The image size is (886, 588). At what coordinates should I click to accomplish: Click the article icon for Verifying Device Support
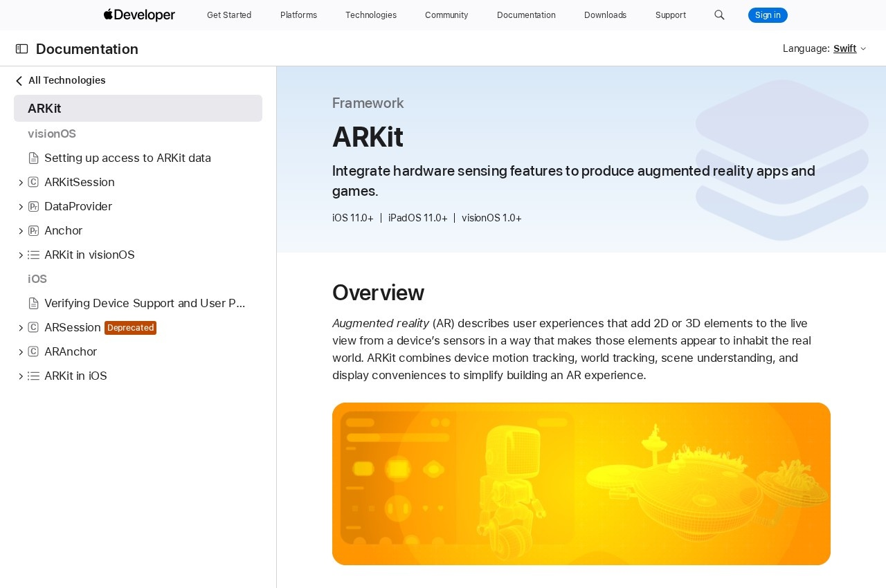[x=33, y=303]
